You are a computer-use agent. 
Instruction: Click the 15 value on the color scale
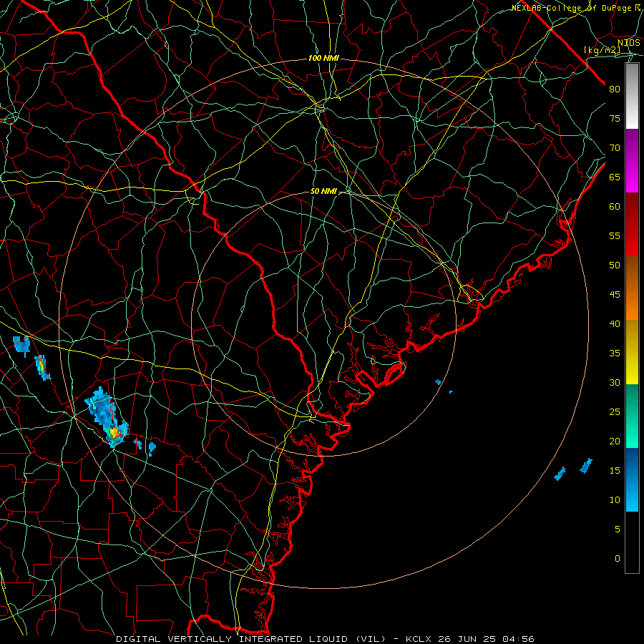[x=615, y=471]
